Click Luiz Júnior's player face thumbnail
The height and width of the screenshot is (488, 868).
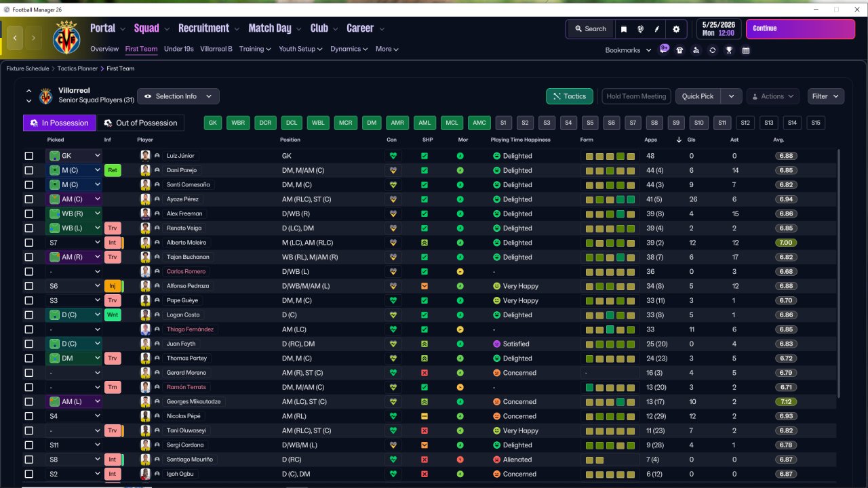coord(145,156)
